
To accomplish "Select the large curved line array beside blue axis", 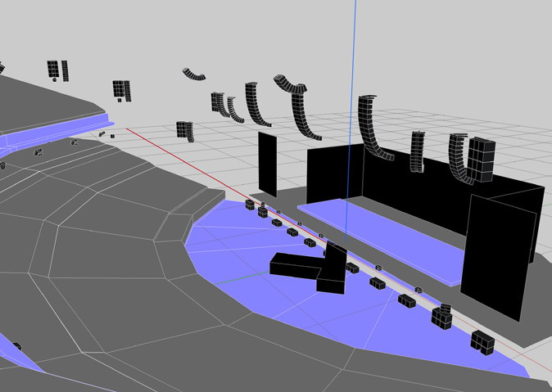I will [x=371, y=127].
